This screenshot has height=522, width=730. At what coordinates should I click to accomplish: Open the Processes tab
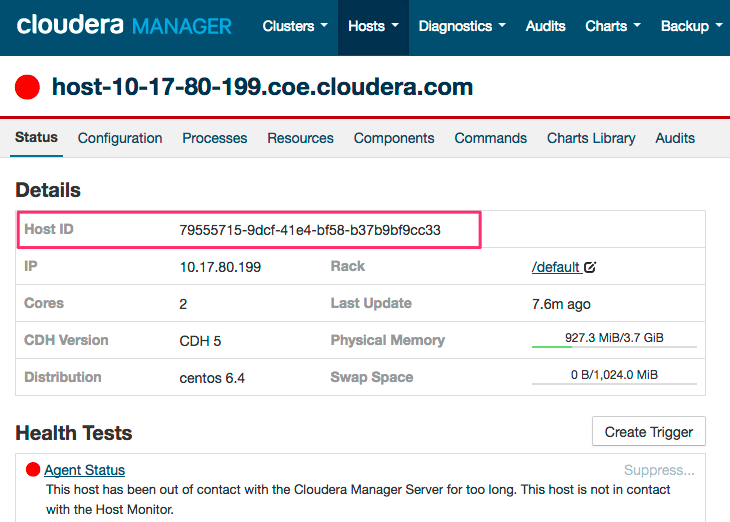tap(214, 138)
